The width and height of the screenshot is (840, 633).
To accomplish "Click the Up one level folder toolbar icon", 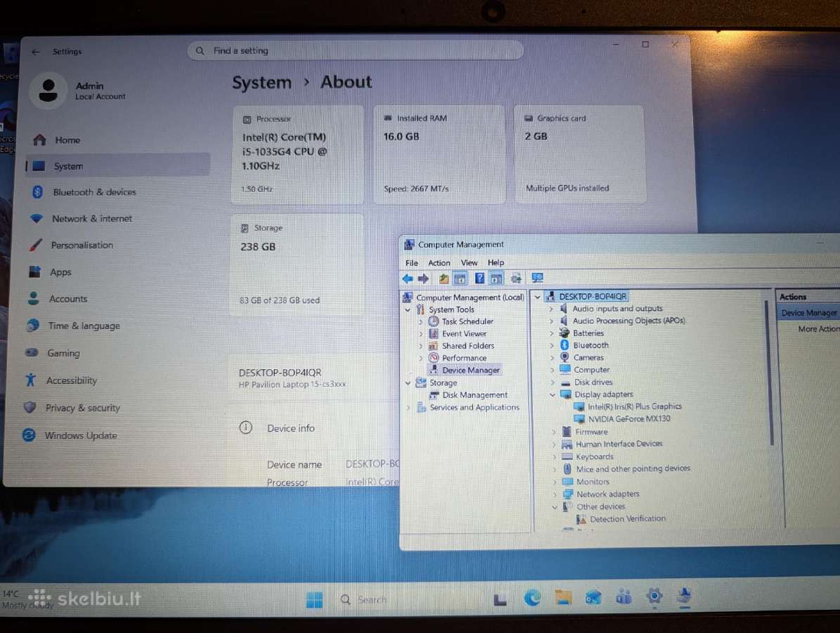I will (444, 279).
